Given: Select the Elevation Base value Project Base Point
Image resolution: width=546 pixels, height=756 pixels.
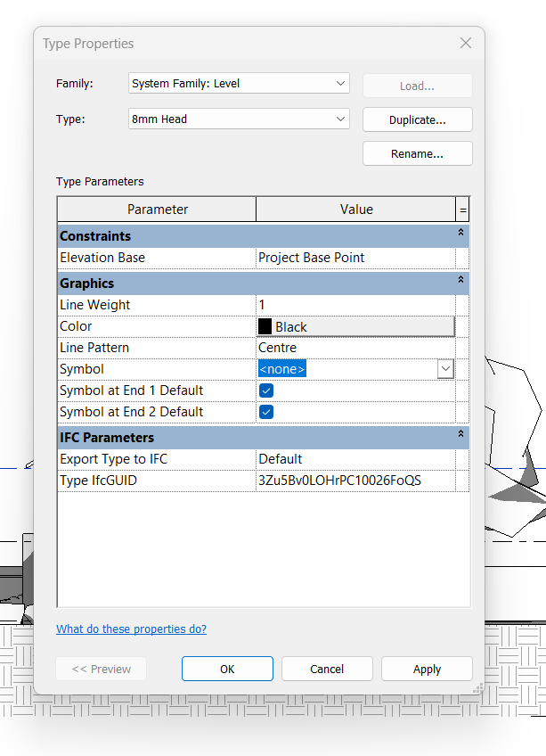Looking at the screenshot, I should (356, 257).
